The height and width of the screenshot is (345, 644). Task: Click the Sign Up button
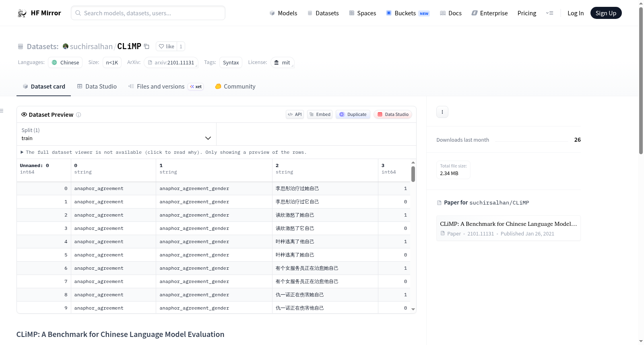click(x=606, y=13)
